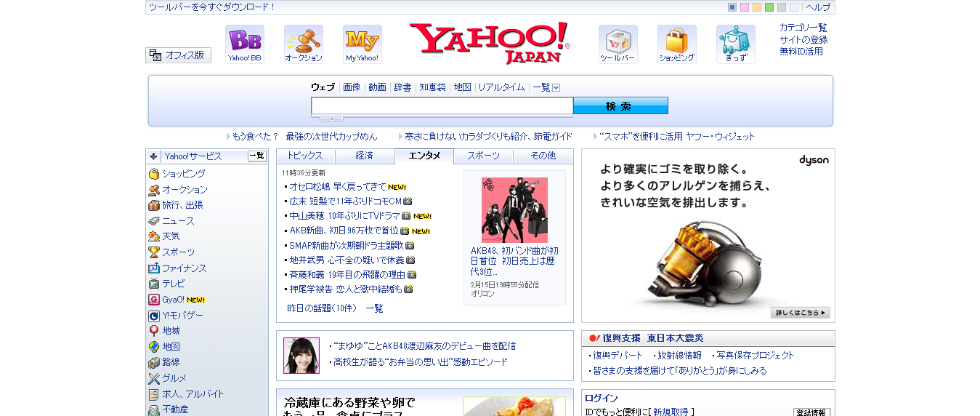The width and height of the screenshot is (980, 416).
Task: Click camera icon next to 広末 headline
Action: tap(408, 201)
